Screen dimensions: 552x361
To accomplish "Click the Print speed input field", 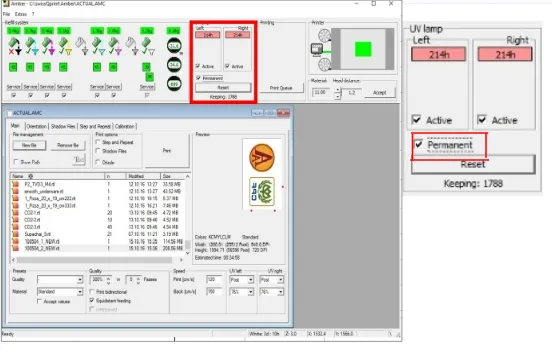I will point(214,280).
